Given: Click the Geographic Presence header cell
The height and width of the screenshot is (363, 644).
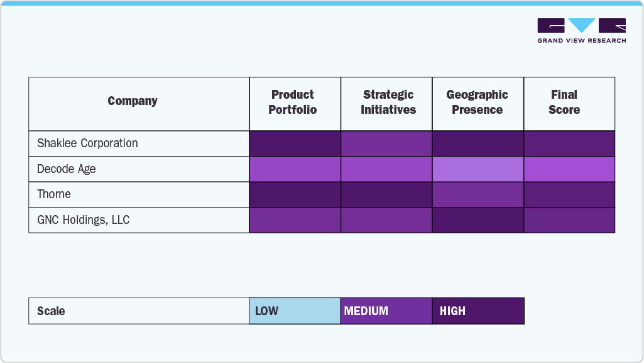Looking at the screenshot, I should tap(478, 102).
